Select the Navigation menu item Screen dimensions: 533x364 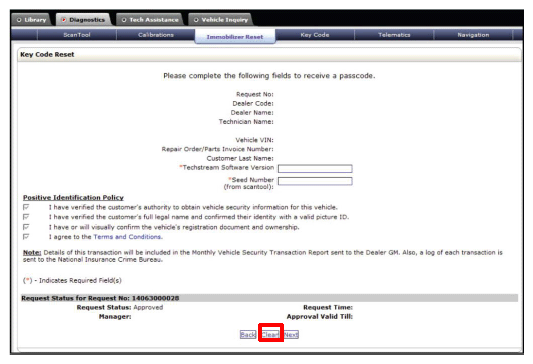[473, 35]
